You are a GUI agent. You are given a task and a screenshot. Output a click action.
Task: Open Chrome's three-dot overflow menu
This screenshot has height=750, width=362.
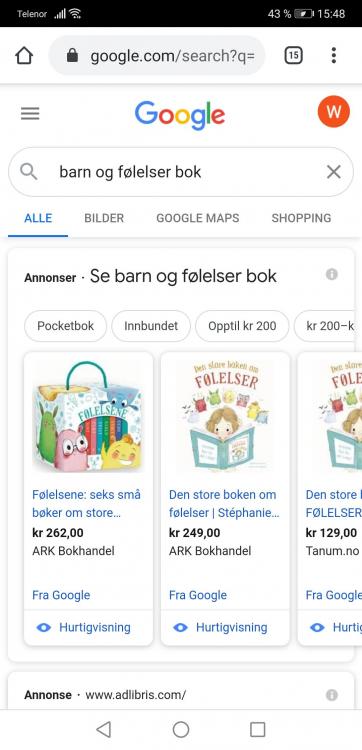[x=334, y=55]
